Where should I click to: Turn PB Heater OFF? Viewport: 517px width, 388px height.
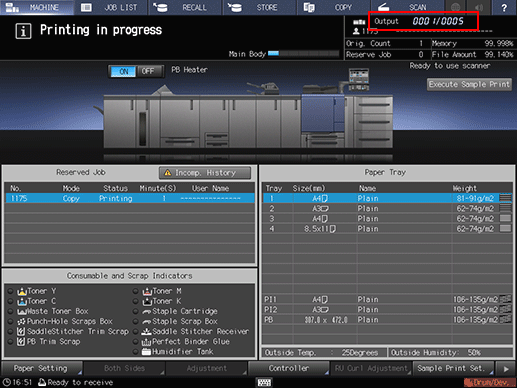coord(148,71)
